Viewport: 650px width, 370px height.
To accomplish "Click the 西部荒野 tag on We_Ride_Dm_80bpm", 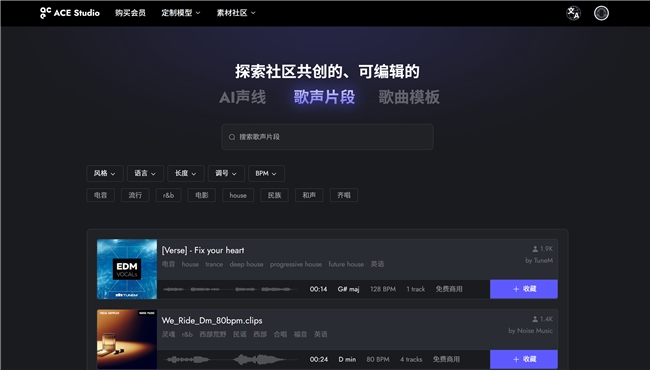I will (x=213, y=334).
